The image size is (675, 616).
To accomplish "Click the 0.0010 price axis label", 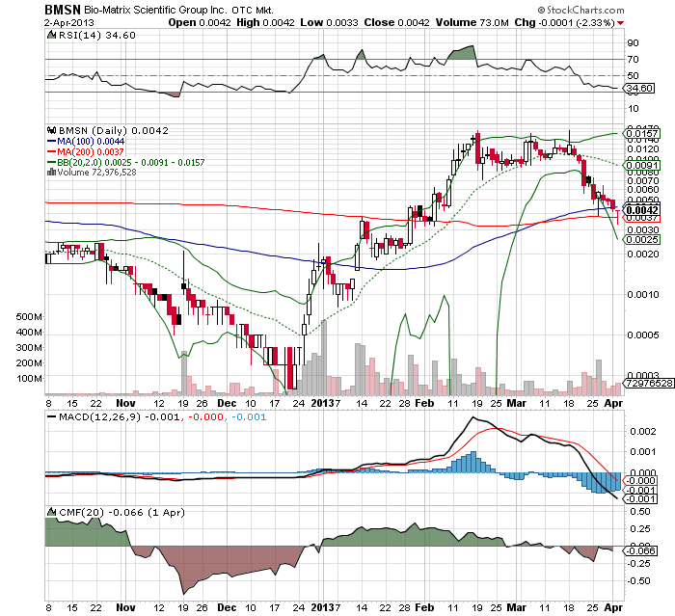I will [x=643, y=294].
